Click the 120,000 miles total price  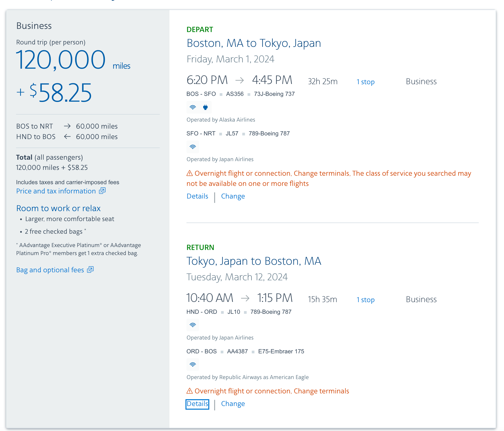click(61, 59)
